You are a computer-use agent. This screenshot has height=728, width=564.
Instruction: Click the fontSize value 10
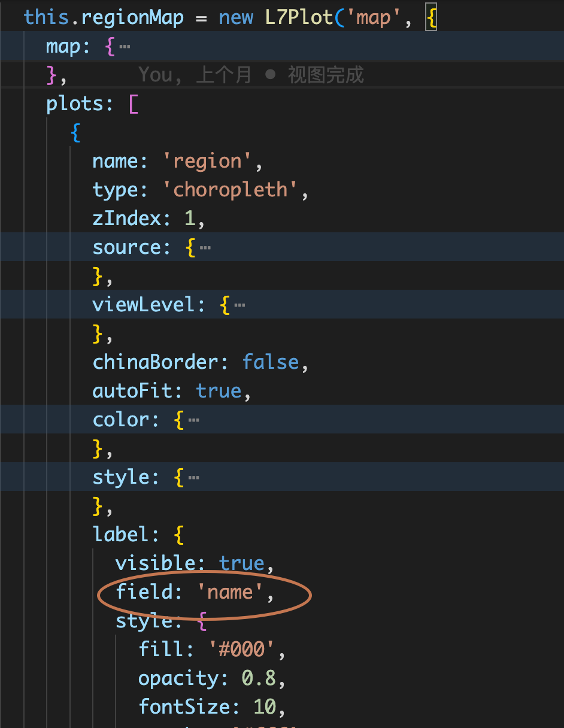pyautogui.click(x=265, y=706)
